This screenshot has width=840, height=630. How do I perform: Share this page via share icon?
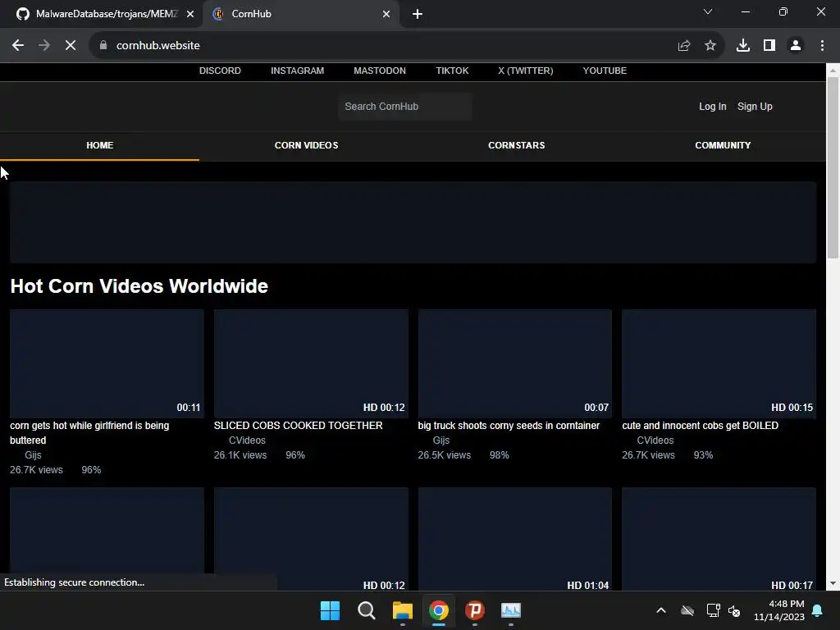[684, 46]
